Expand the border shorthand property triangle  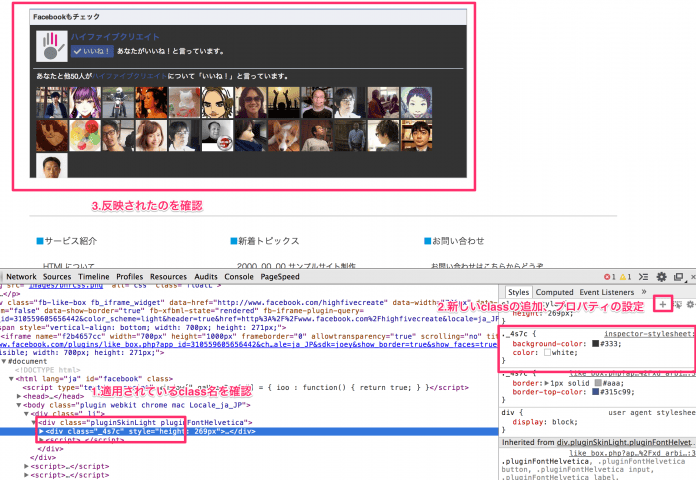point(547,383)
